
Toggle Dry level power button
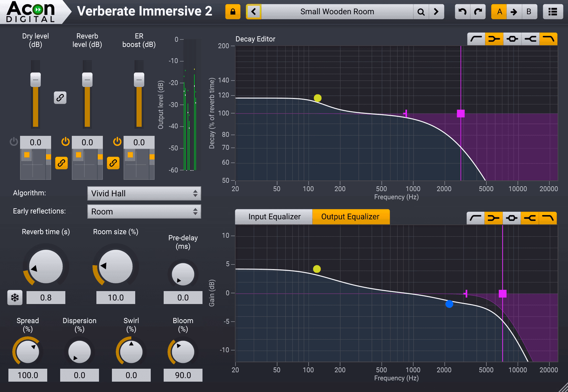[x=14, y=141]
